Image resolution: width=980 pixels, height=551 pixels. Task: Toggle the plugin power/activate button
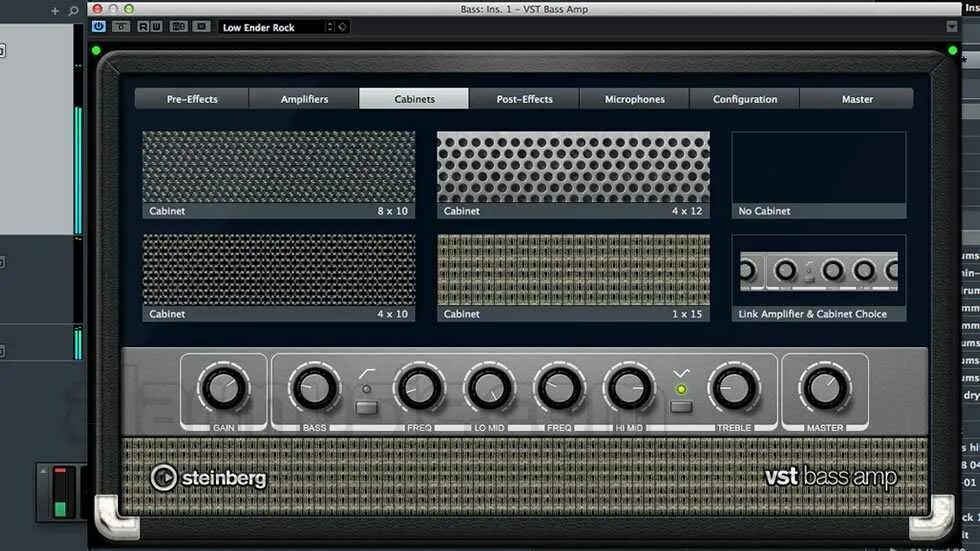(x=99, y=27)
